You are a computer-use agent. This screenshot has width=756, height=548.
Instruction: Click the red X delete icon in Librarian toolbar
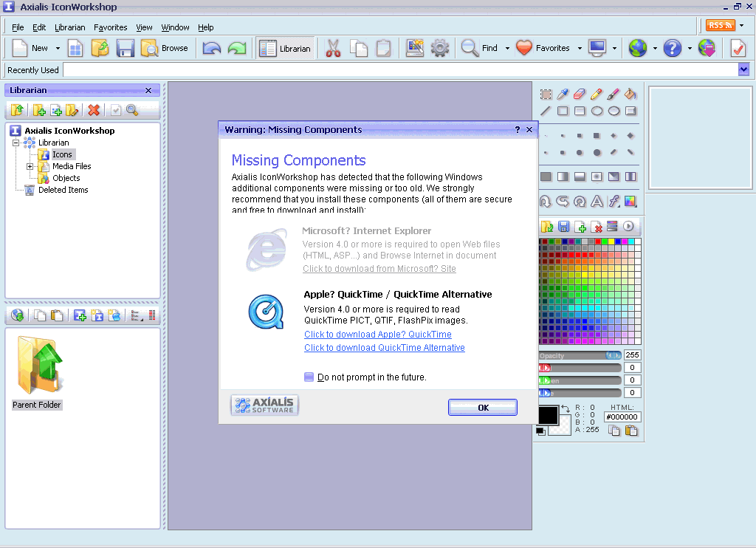pyautogui.click(x=94, y=110)
